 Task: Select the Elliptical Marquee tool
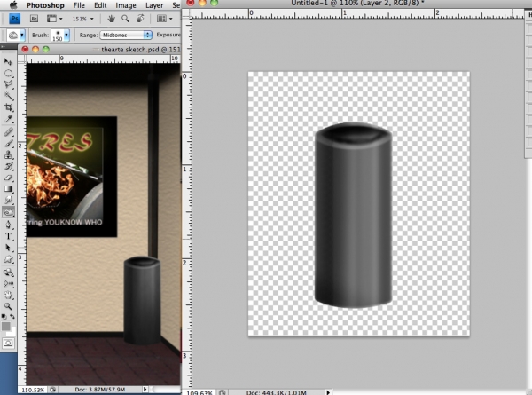[8, 73]
